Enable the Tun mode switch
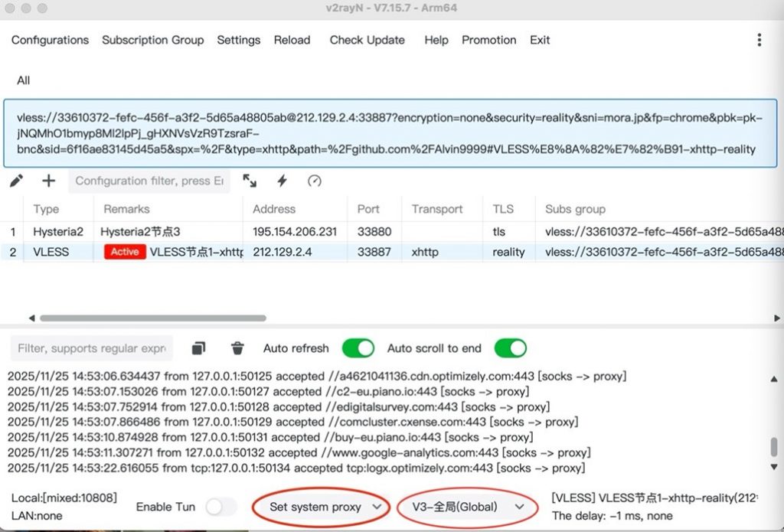 (220, 507)
